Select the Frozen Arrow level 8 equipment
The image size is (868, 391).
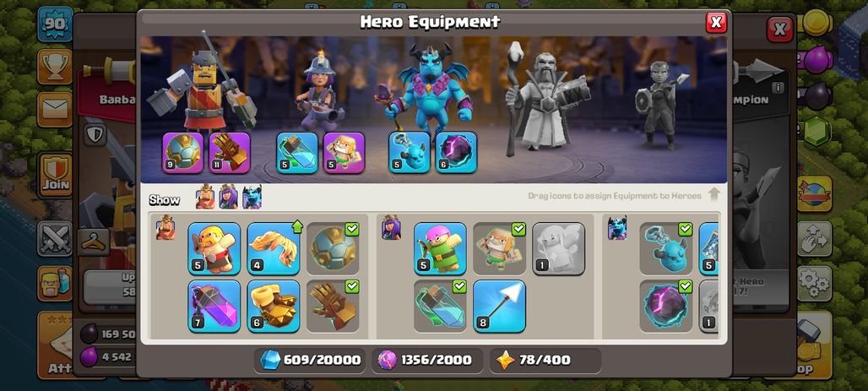click(499, 306)
